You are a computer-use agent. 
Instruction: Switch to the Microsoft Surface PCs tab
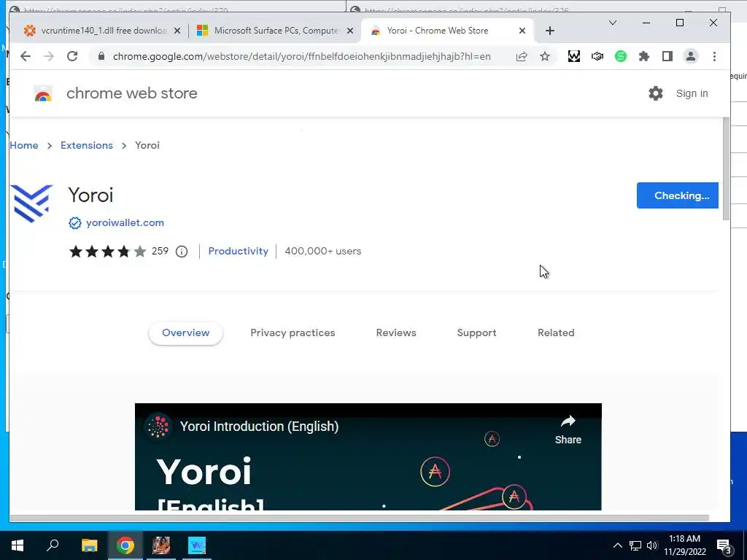[274, 31]
